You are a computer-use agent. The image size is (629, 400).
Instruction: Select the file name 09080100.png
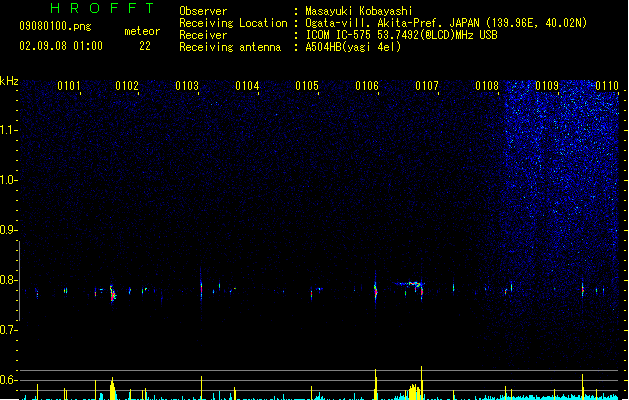(x=55, y=27)
